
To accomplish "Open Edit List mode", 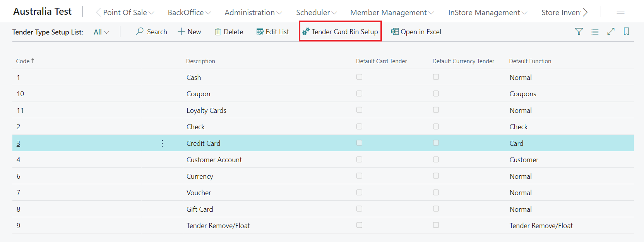I will tap(272, 32).
